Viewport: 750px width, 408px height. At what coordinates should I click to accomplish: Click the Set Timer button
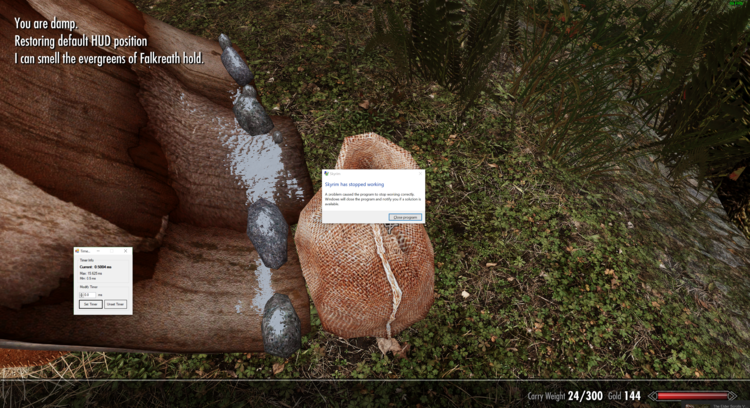coord(90,304)
